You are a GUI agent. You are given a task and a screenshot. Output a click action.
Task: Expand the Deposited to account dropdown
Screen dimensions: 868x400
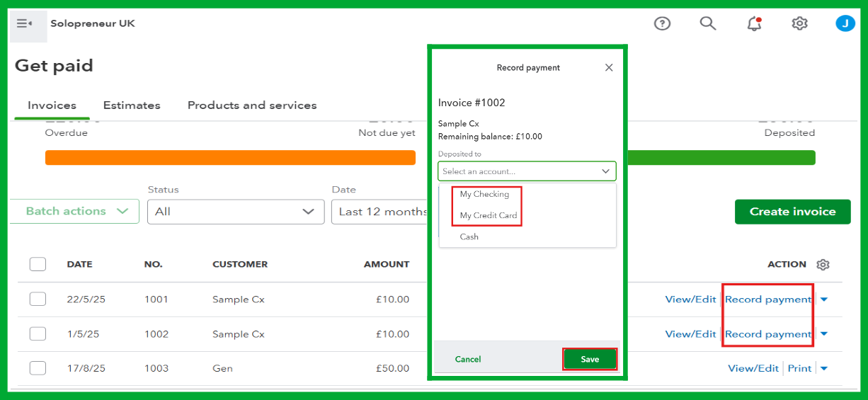click(527, 171)
